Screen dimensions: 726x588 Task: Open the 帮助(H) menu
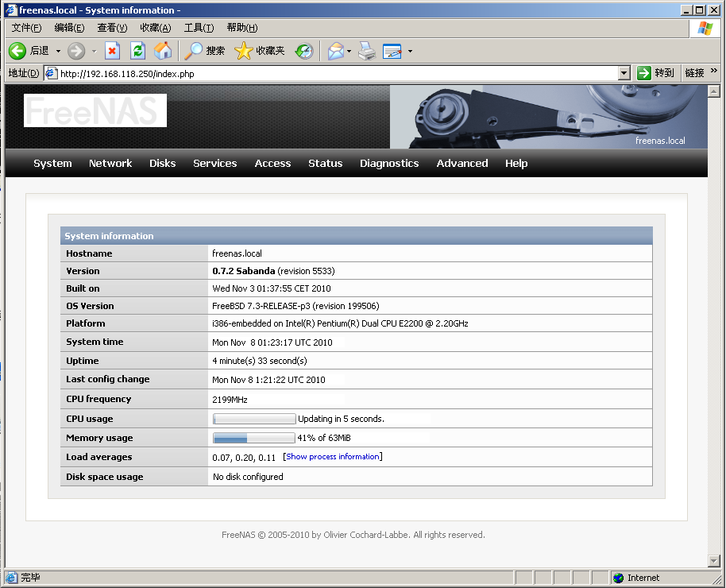pos(242,28)
